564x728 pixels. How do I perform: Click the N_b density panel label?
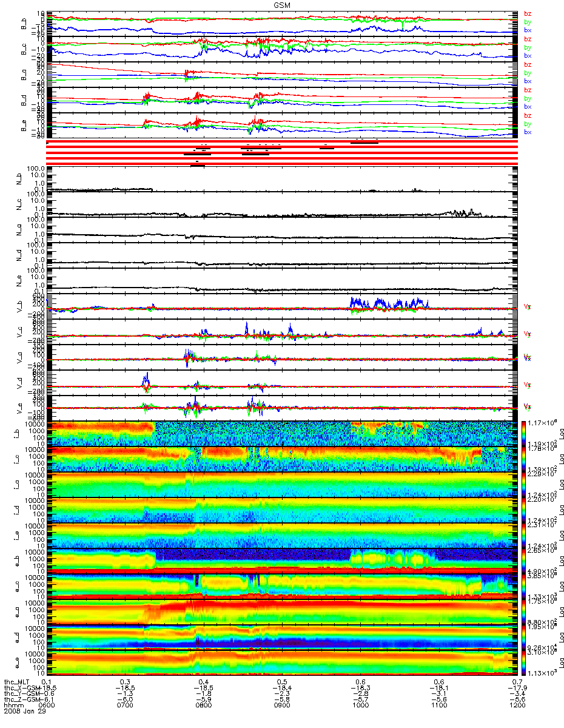coord(18,179)
